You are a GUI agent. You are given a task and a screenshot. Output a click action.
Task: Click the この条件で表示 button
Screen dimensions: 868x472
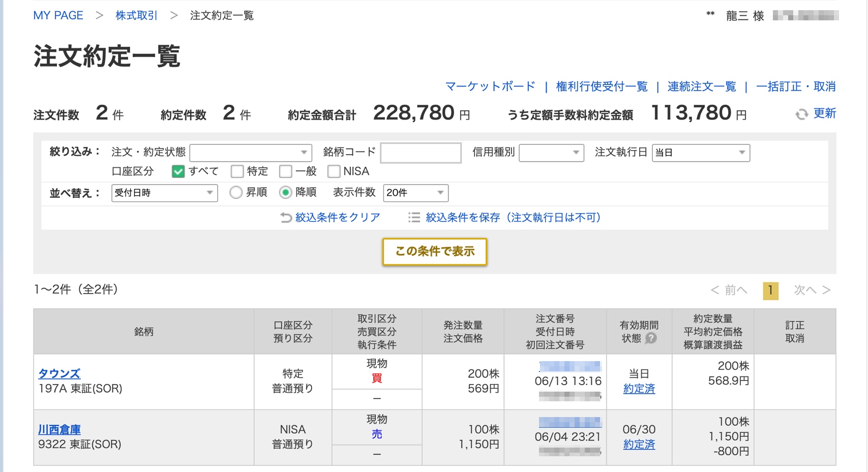pos(435,252)
